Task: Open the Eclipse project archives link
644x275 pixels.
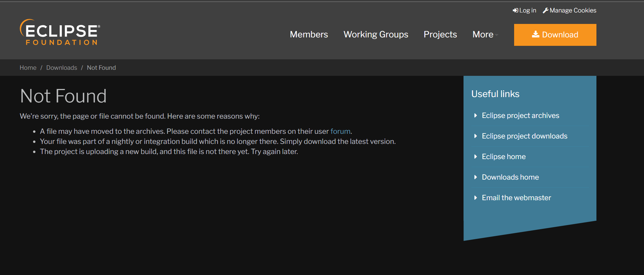Action: 521,116
